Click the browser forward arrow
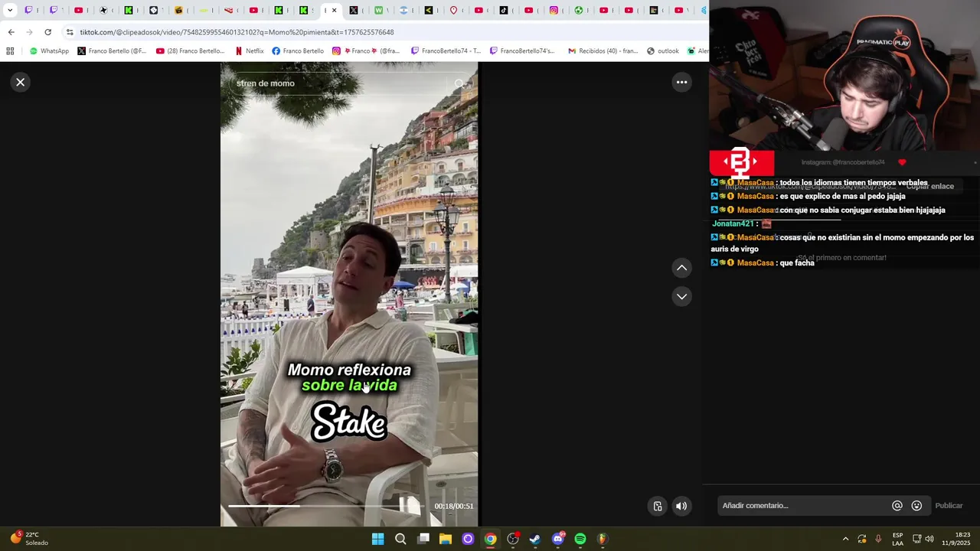Viewport: 980px width, 551px height. click(29, 32)
